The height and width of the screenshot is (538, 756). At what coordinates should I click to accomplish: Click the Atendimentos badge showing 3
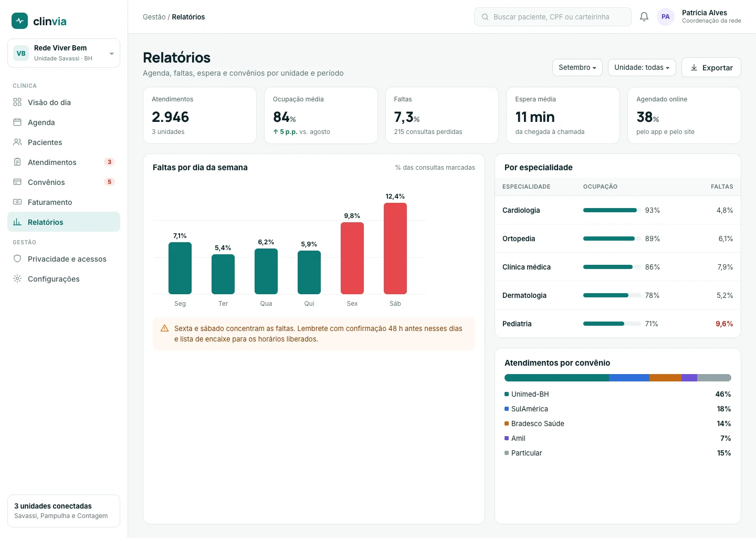[x=109, y=162]
